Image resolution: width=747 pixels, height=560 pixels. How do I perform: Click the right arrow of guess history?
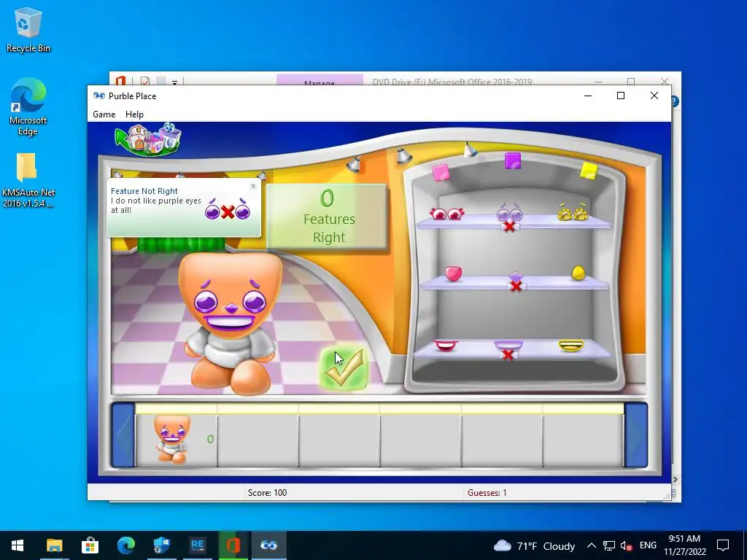tap(635, 435)
